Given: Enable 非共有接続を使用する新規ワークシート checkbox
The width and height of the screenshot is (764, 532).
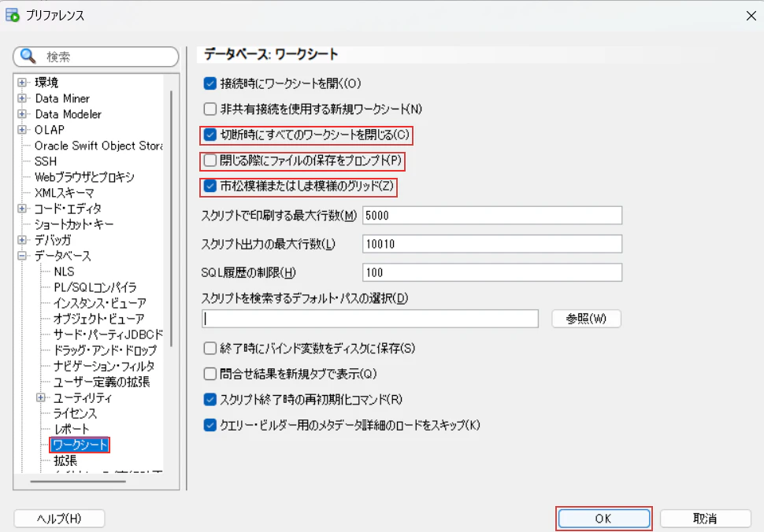Looking at the screenshot, I should coord(210,109).
